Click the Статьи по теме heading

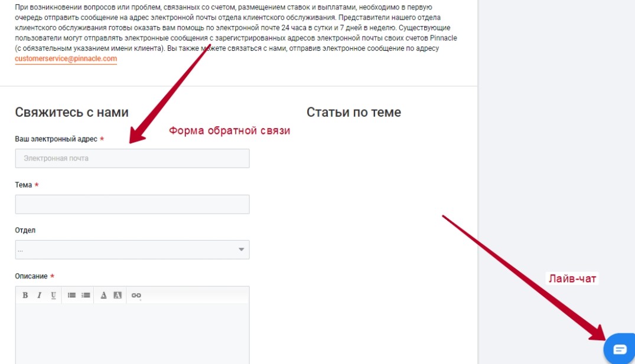353,112
